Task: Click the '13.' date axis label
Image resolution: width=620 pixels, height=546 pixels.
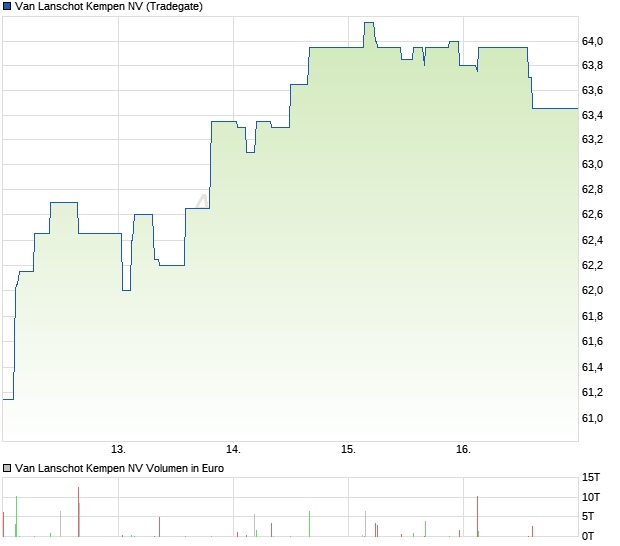Action: [118, 450]
